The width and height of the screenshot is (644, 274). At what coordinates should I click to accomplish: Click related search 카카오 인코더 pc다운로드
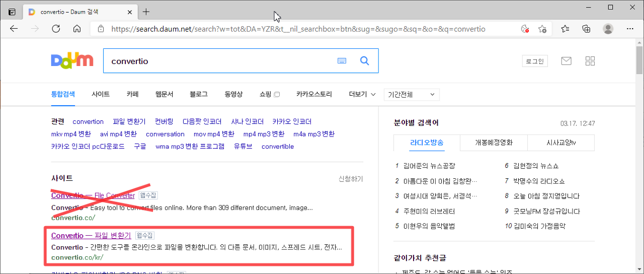pyautogui.click(x=88, y=147)
